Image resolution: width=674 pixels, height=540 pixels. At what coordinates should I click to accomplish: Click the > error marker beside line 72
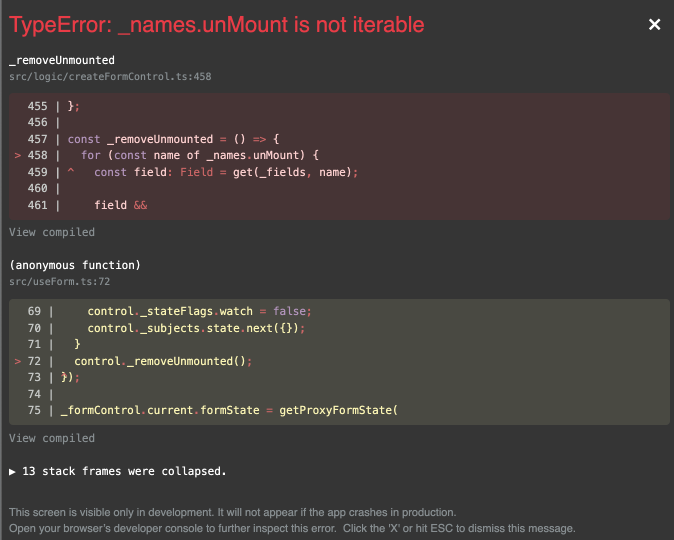coord(19,360)
